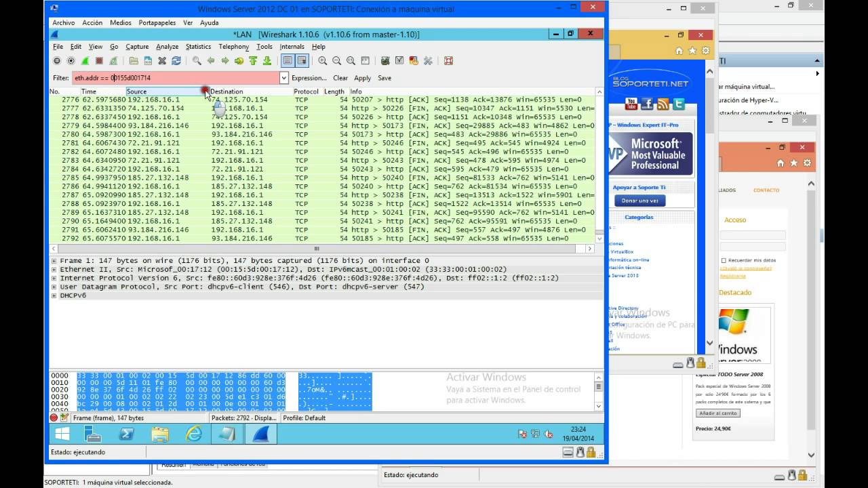Clear the display filter
Screen dimensions: 868x488
[x=340, y=78]
